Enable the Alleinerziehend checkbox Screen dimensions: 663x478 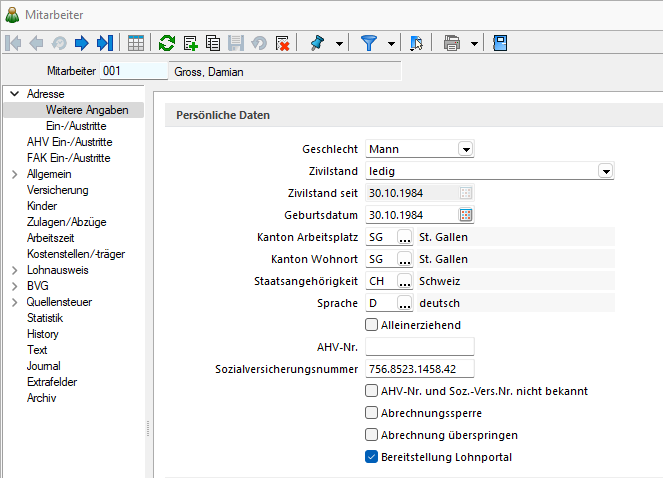coord(372,325)
